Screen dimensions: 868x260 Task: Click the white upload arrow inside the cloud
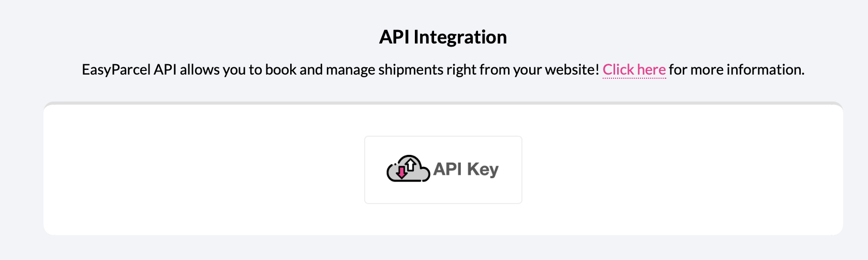tap(411, 165)
